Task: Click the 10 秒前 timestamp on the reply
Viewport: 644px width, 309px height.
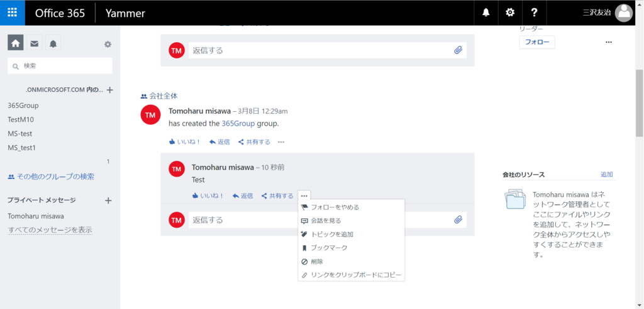Action: pyautogui.click(x=273, y=167)
